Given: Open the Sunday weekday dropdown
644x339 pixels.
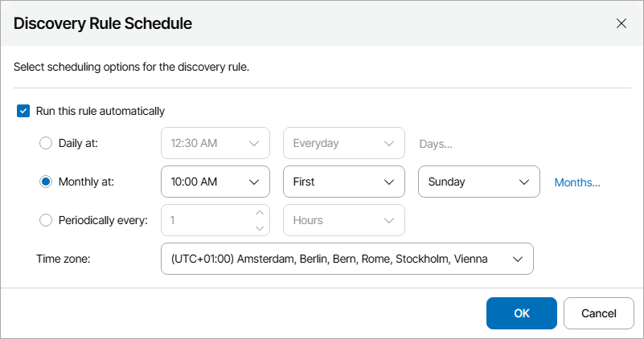Looking at the screenshot, I should 478,182.
